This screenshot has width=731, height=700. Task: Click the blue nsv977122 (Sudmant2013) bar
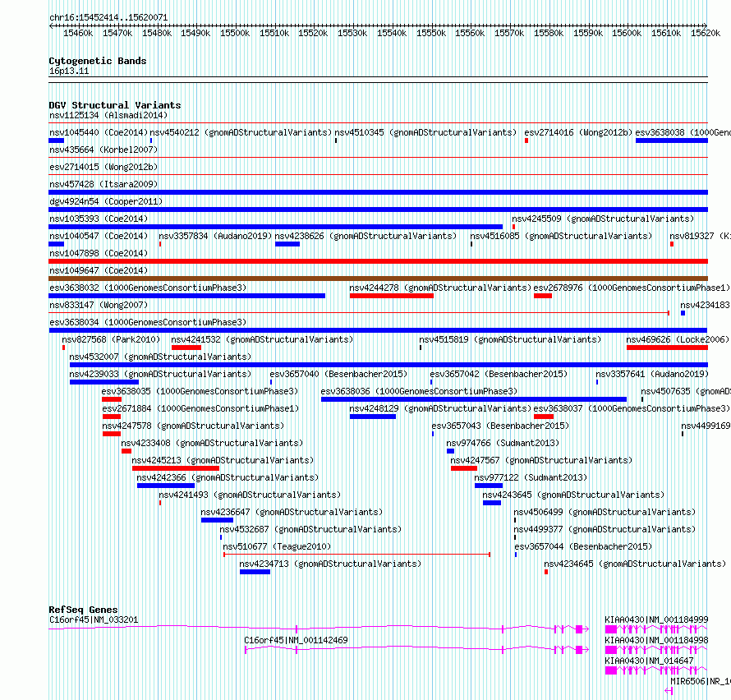point(489,486)
